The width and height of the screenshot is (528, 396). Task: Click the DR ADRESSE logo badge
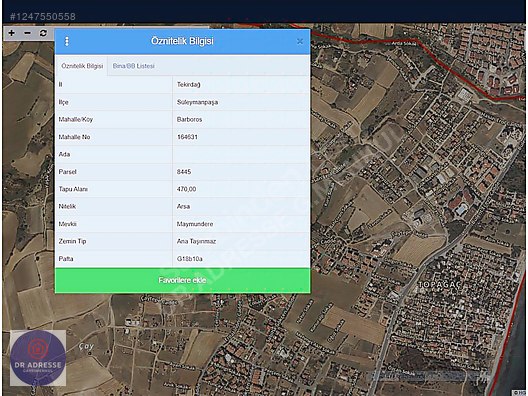coord(38,358)
